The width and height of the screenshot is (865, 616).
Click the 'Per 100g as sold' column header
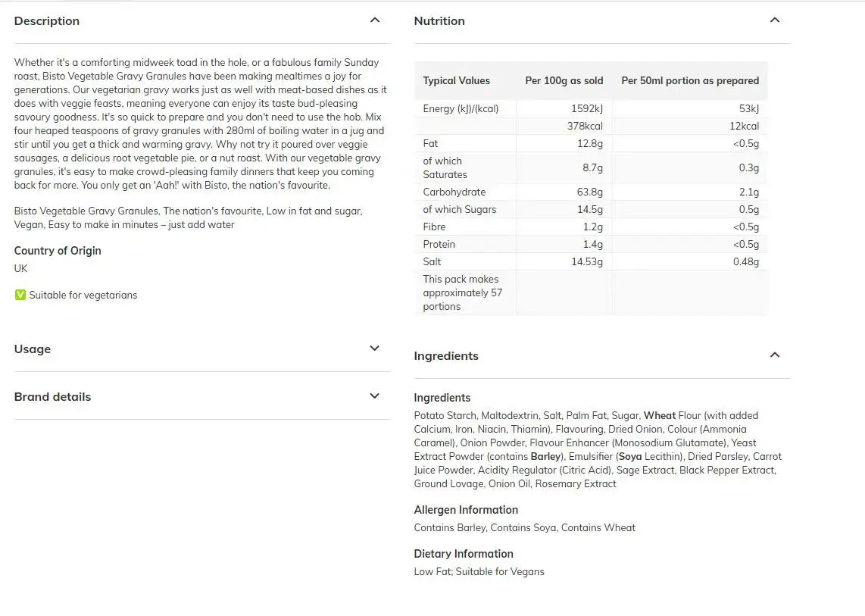point(564,81)
